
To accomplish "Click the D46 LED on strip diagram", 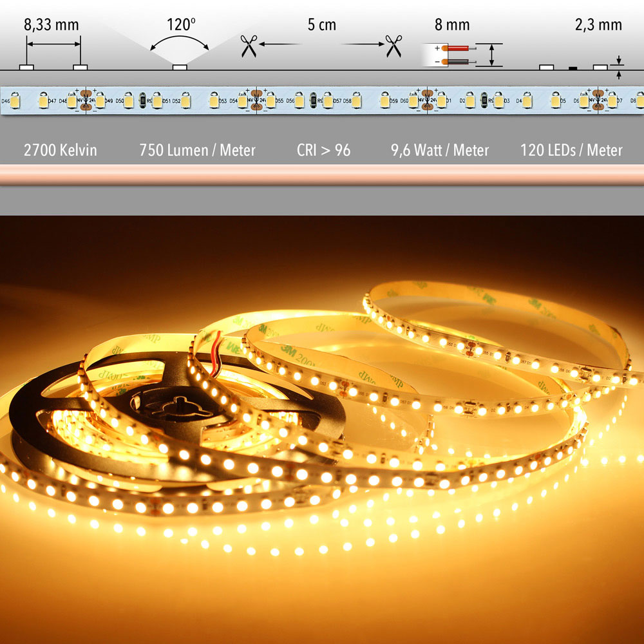I will (15, 101).
